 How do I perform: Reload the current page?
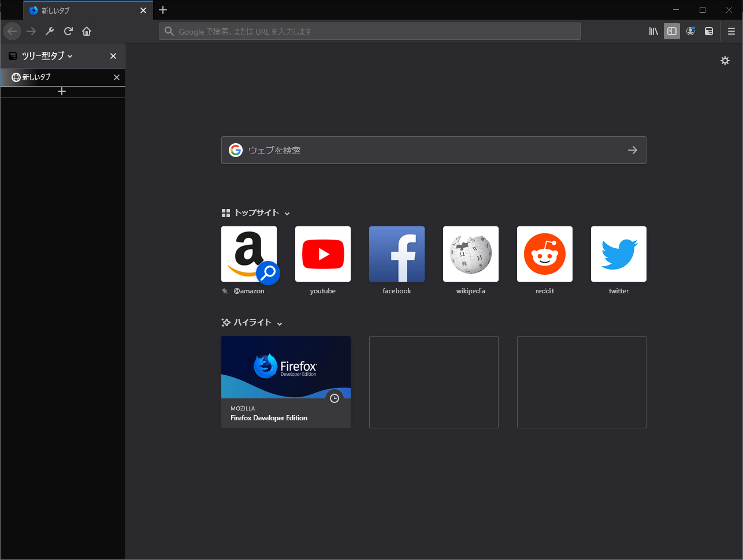coord(68,31)
